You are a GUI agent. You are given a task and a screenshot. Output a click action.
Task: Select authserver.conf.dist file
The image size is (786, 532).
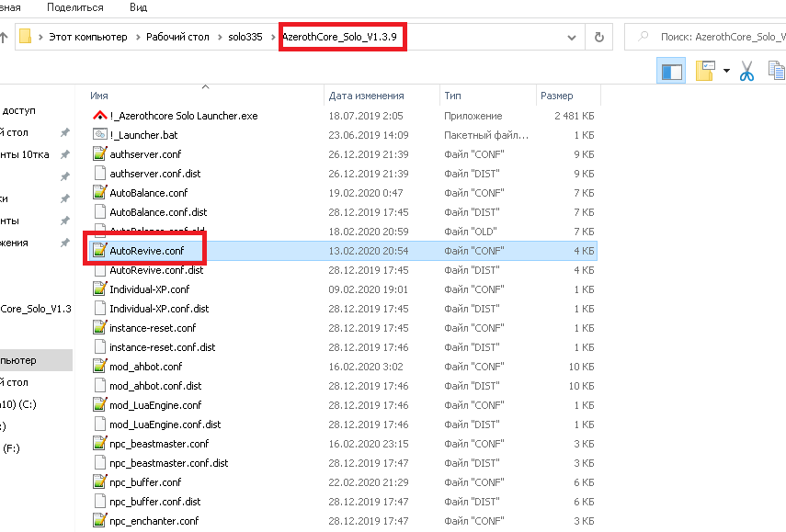(154, 174)
